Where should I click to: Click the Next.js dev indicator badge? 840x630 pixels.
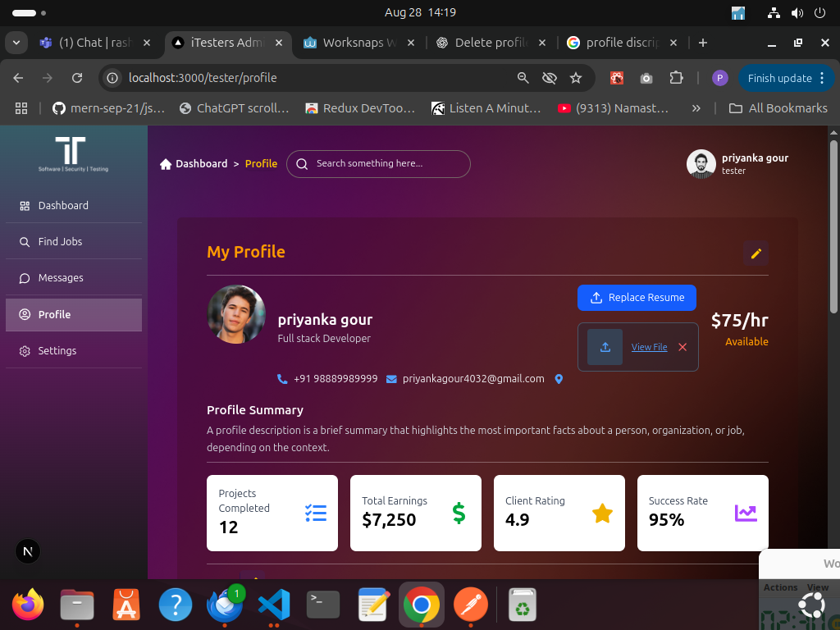(28, 551)
